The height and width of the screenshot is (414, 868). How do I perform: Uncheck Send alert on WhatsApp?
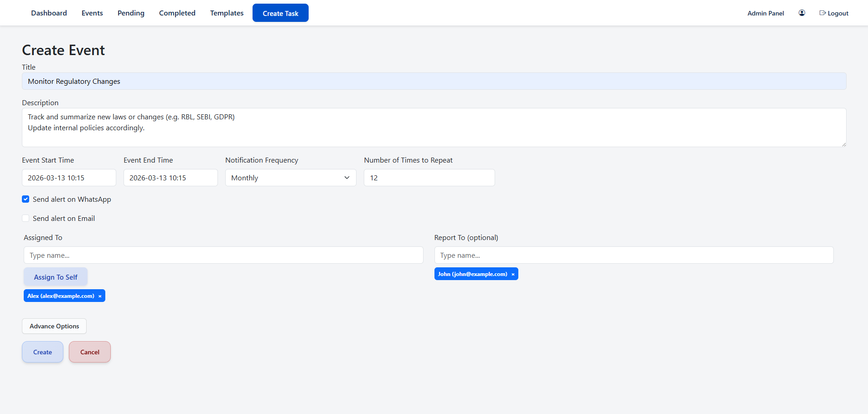[26, 199]
